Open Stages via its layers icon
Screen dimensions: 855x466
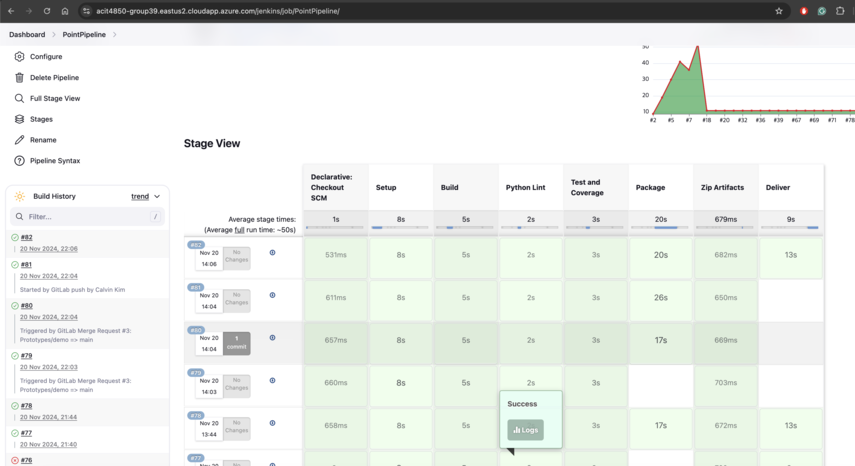(19, 119)
